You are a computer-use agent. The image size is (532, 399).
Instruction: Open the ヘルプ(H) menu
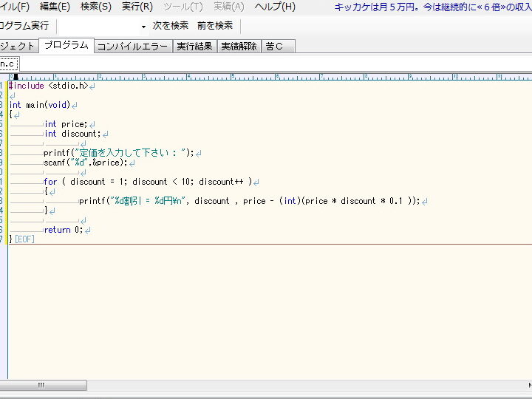(275, 7)
